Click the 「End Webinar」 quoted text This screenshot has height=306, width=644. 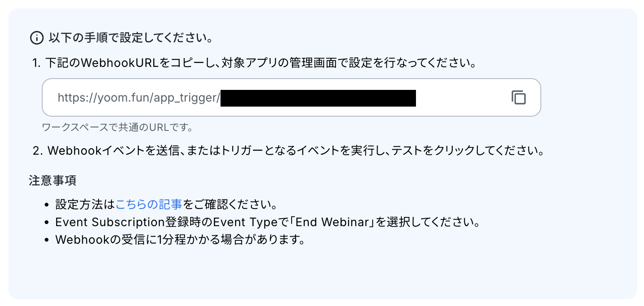click(335, 222)
